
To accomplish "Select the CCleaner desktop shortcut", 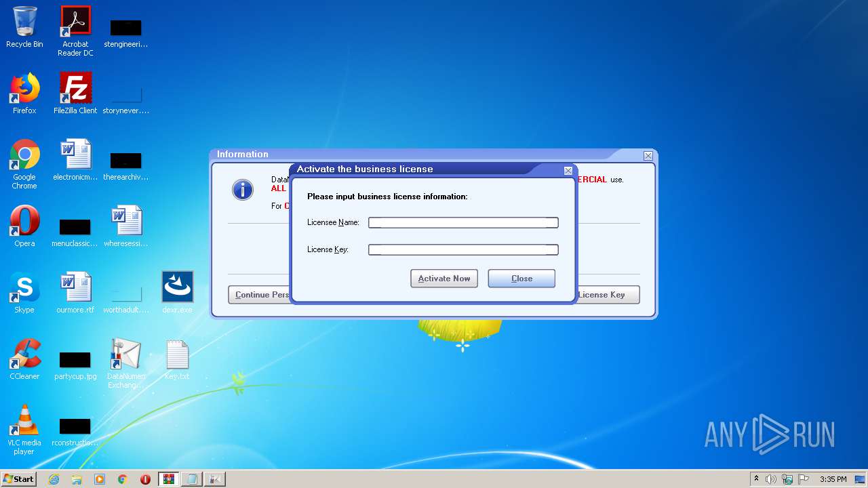I will [24, 360].
